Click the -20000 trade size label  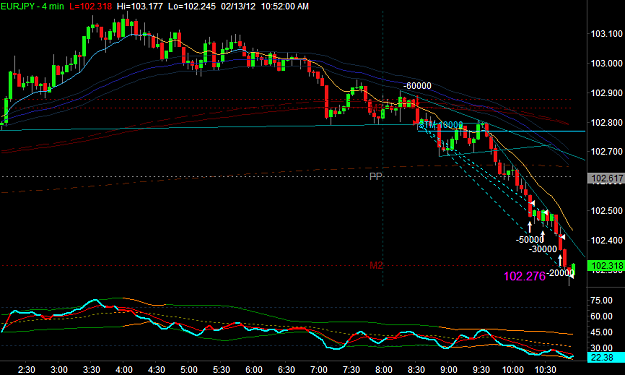click(x=560, y=273)
